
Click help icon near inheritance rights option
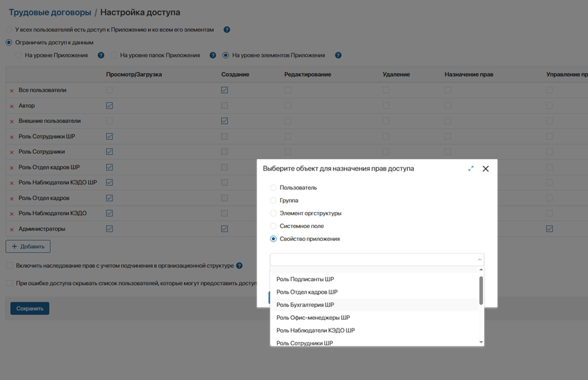click(x=239, y=266)
